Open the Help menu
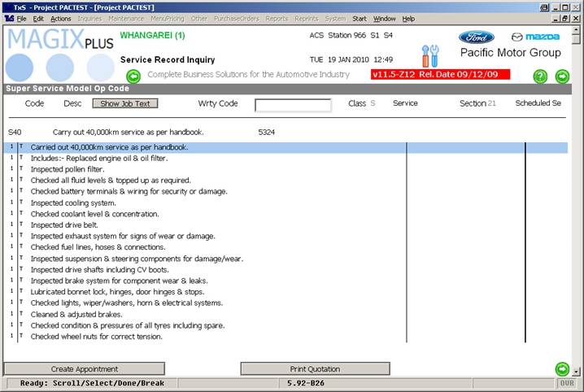 coord(408,18)
